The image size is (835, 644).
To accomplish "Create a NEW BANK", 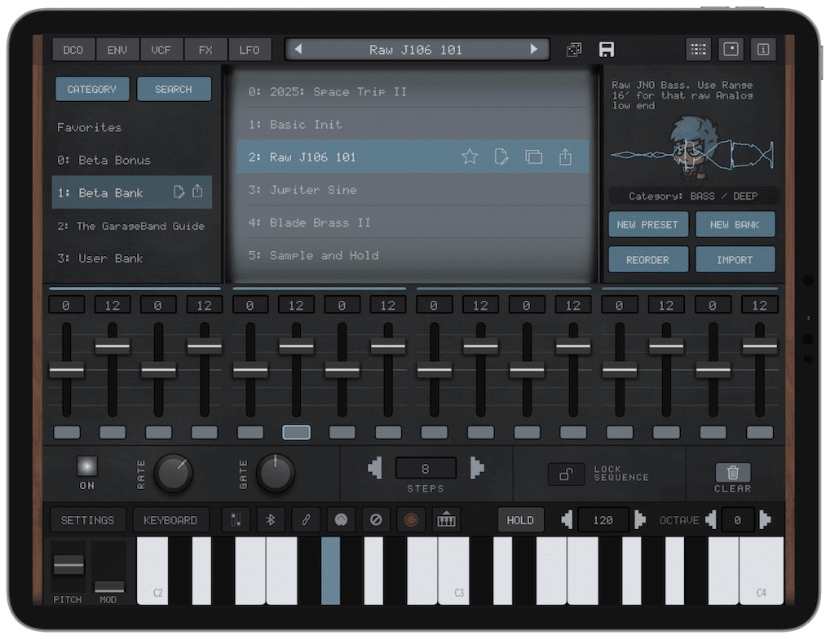I will pyautogui.click(x=735, y=225).
